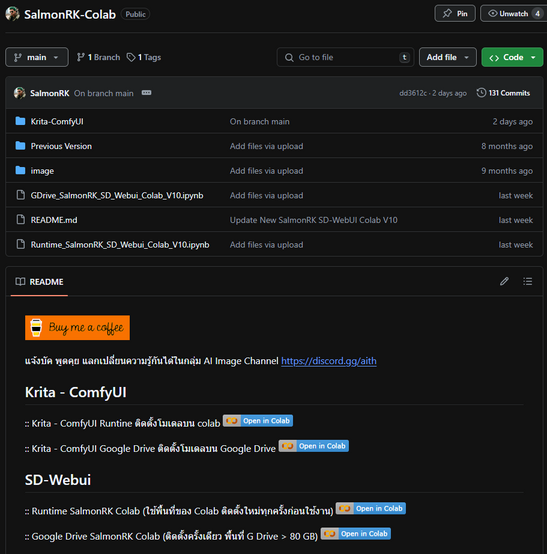Click the commit message ellipsis icon
Viewport: 547px width, 554px height.
click(x=146, y=93)
